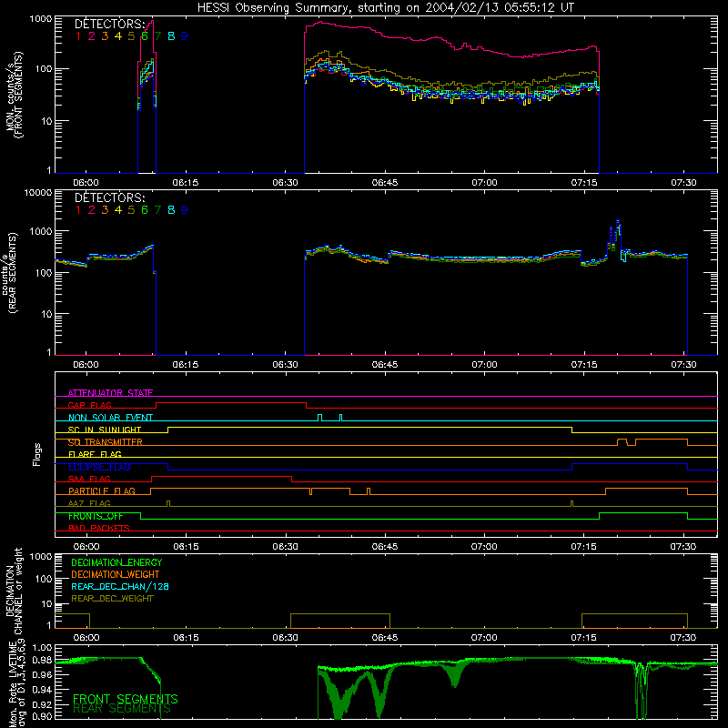
Task: Select the 'BAD_PACKETS' flag label
Action: [99, 529]
